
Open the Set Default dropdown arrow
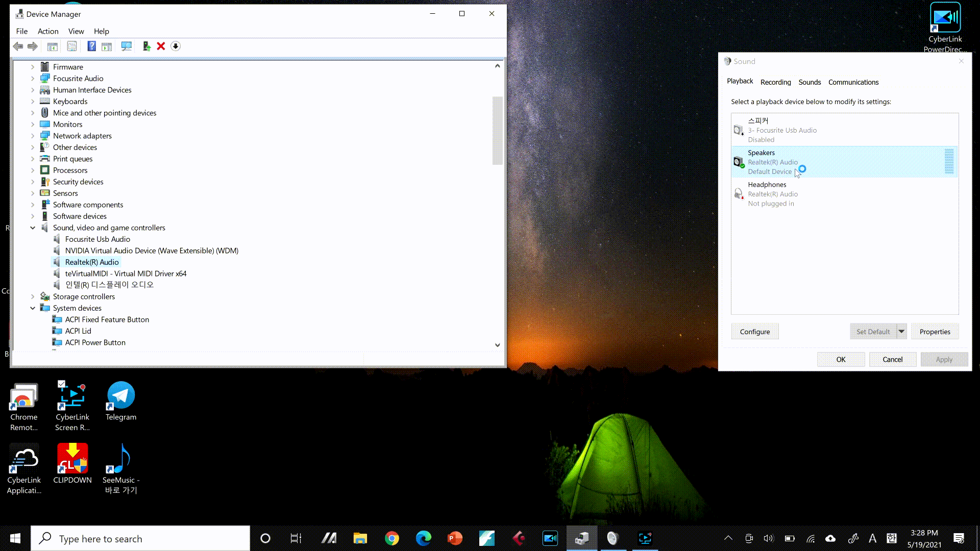[901, 332]
